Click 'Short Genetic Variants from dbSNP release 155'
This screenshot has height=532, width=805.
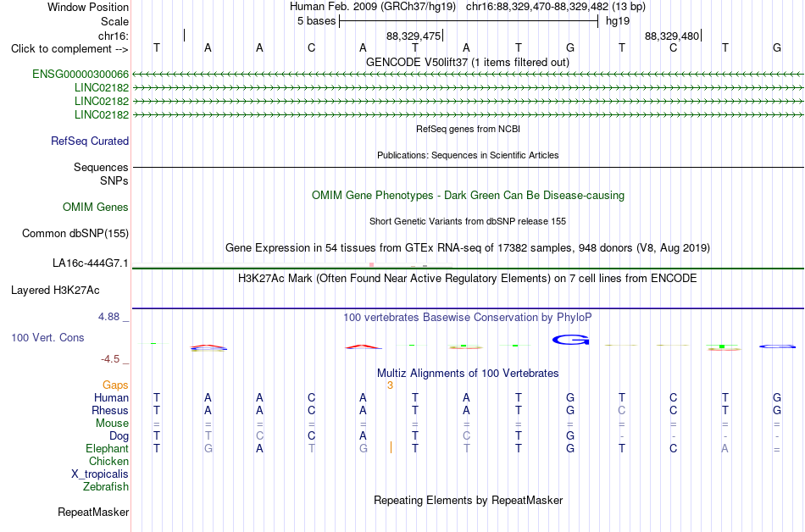coord(467,221)
